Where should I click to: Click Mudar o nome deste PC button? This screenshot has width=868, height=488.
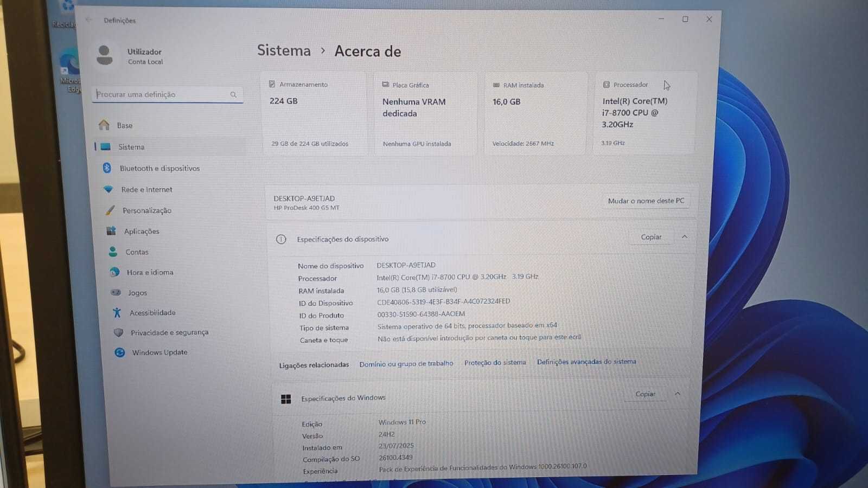(x=646, y=201)
